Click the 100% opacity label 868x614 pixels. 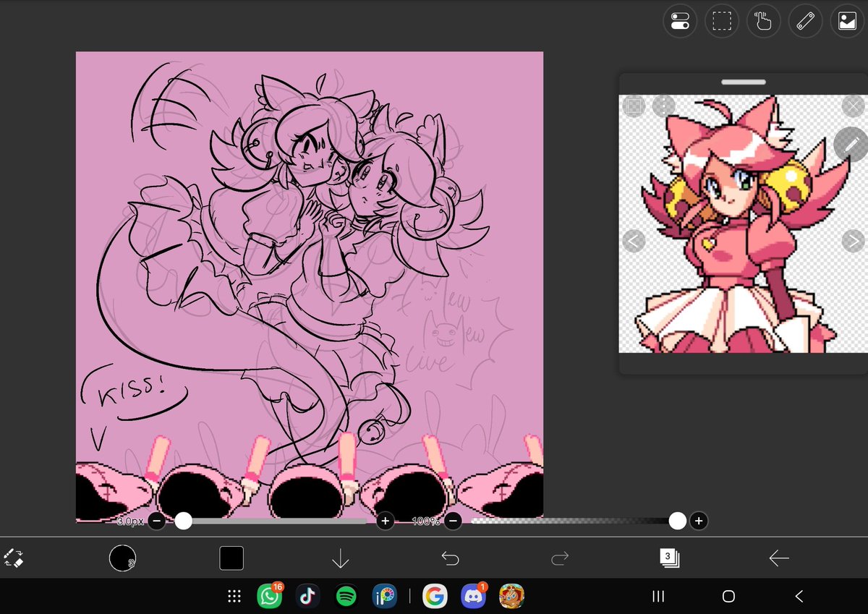(425, 521)
